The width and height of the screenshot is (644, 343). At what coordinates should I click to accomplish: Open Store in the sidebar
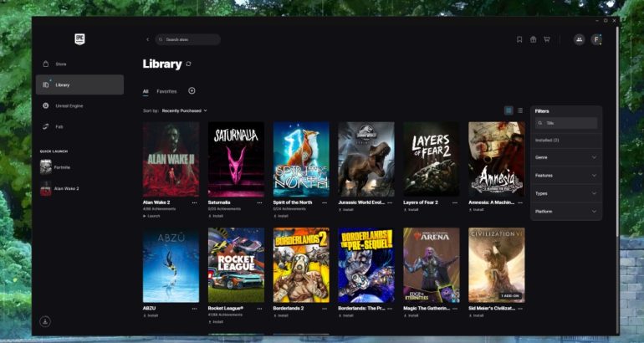(x=79, y=64)
